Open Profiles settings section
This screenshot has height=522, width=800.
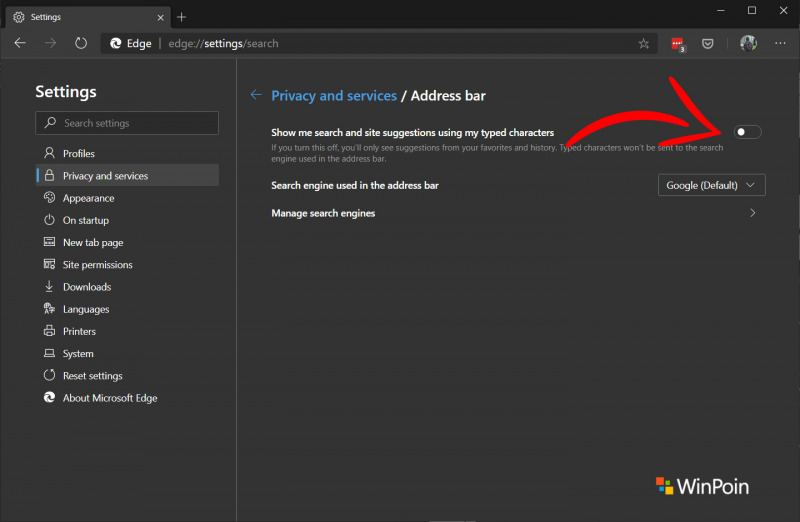[x=127, y=153]
